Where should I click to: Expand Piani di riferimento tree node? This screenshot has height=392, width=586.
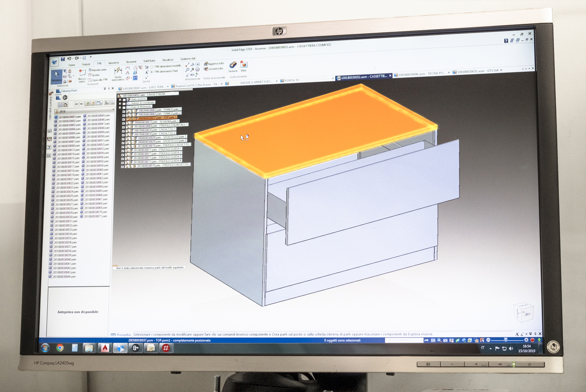coord(120,108)
